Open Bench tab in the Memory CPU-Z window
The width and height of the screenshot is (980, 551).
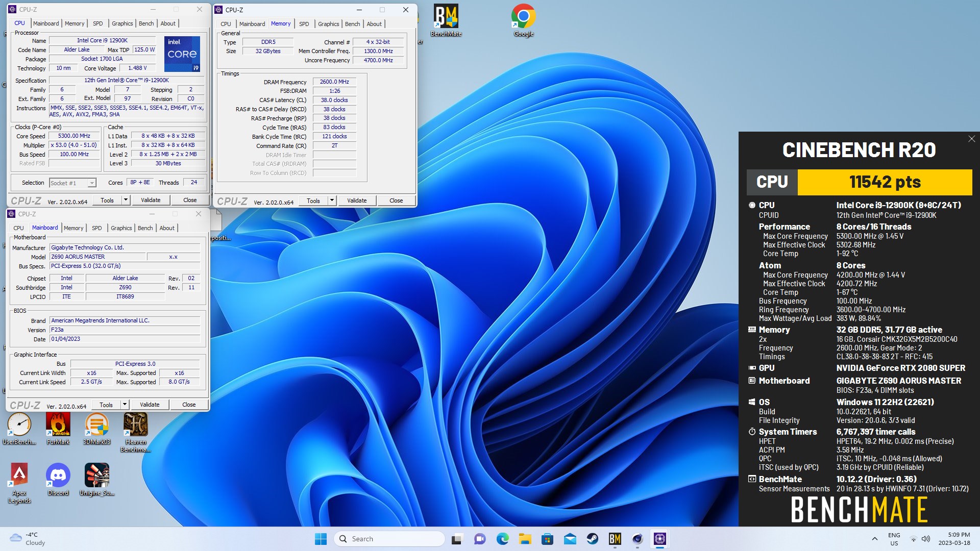352,24
